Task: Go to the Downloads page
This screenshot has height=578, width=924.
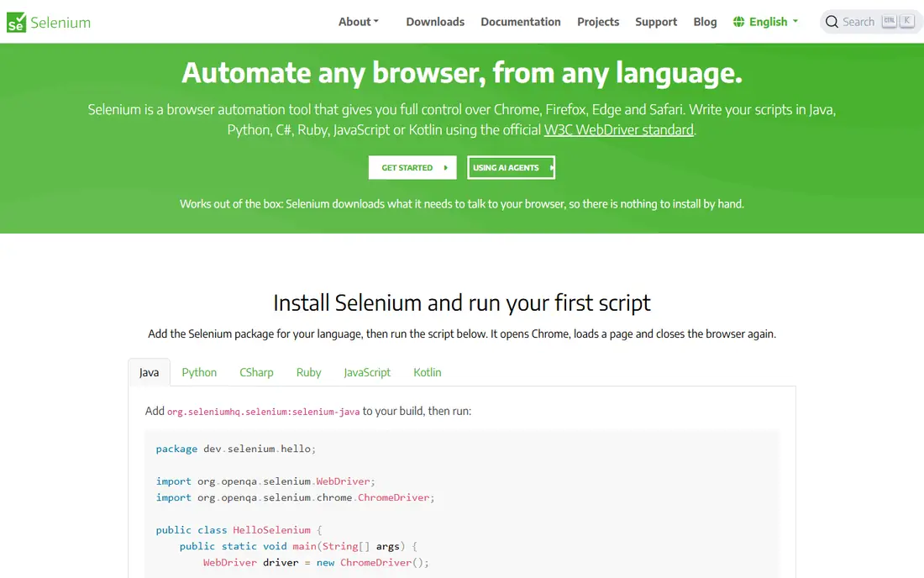Action: [x=435, y=22]
